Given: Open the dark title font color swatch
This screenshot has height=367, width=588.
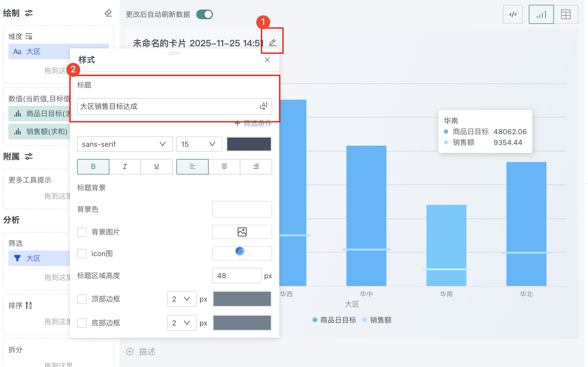Looking at the screenshot, I should click(249, 144).
